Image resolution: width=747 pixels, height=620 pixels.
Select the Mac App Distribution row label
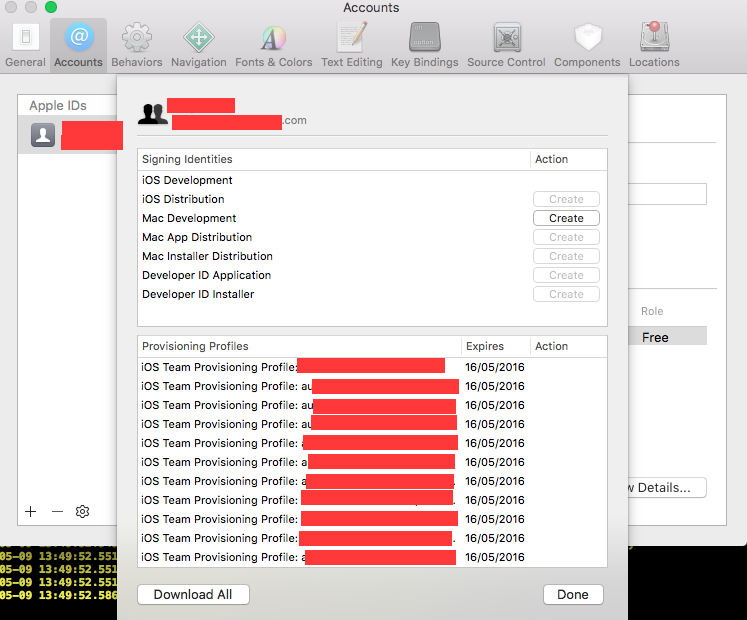coord(197,237)
